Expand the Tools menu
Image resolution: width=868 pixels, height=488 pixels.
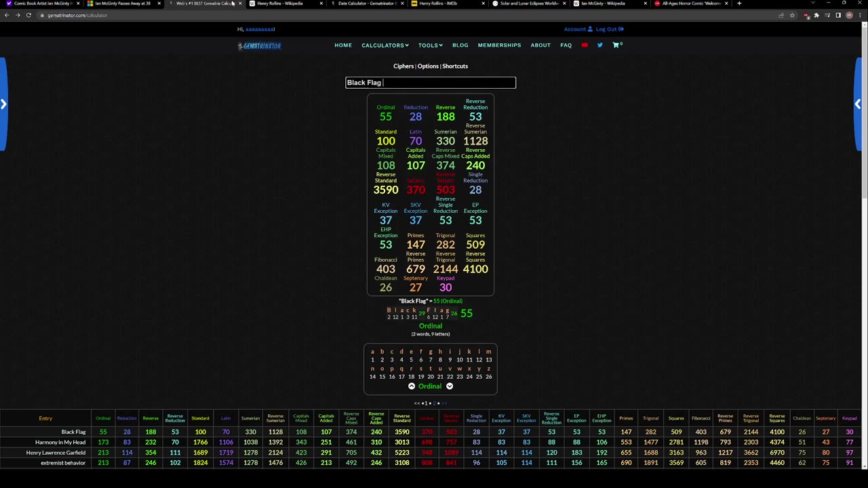pyautogui.click(x=430, y=45)
